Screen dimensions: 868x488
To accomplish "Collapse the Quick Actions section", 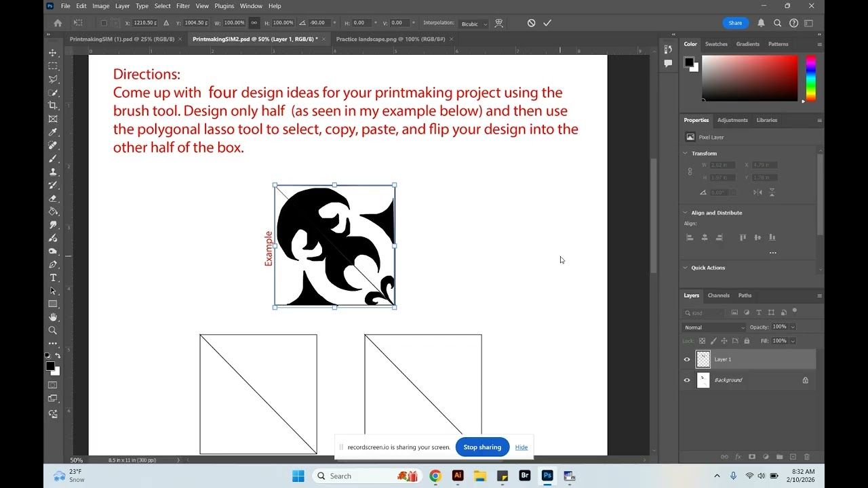I will [686, 268].
